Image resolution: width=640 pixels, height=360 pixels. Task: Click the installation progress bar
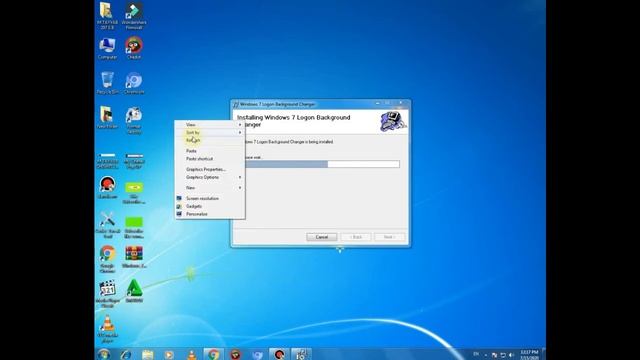point(322,164)
